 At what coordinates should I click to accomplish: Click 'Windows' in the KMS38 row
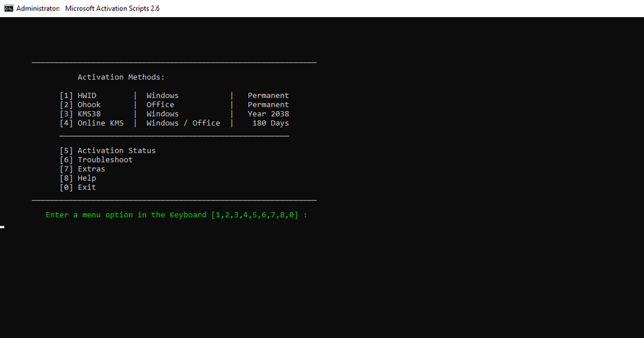[x=163, y=114]
